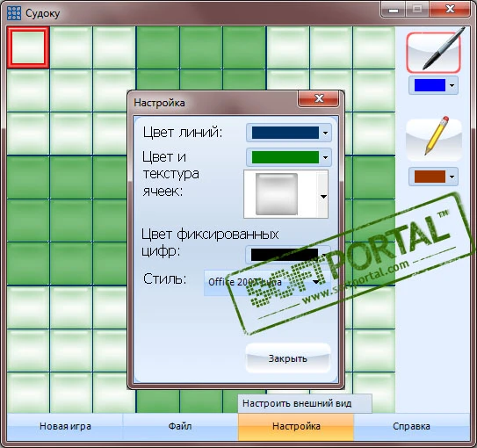Open the Справка menu
This screenshot has height=448, width=477.
click(x=412, y=426)
